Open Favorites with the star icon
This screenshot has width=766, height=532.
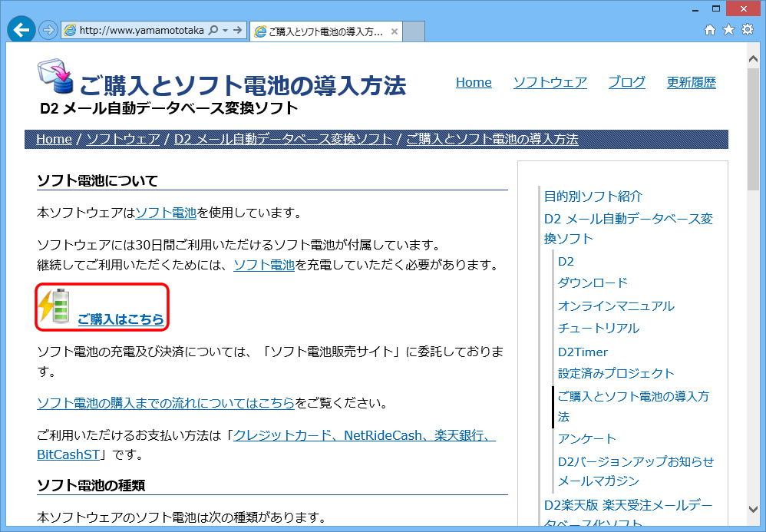click(x=728, y=30)
